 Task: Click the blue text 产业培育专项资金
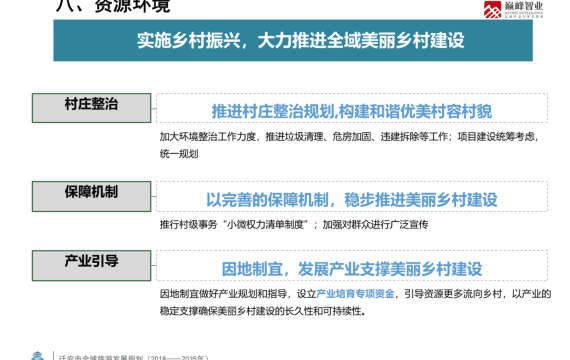pos(355,293)
